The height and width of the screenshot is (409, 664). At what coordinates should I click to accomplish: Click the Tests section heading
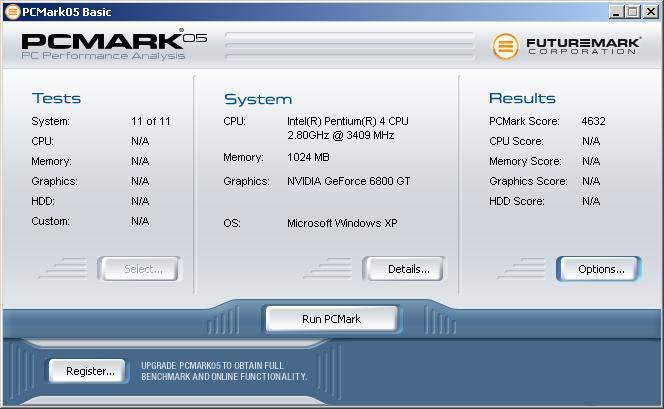[x=56, y=98]
